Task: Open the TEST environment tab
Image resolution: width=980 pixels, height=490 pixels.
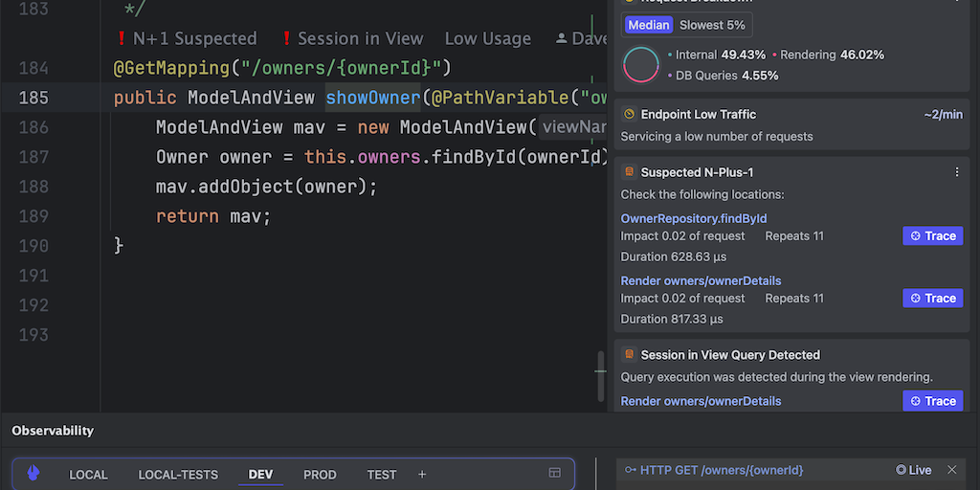Action: (381, 475)
